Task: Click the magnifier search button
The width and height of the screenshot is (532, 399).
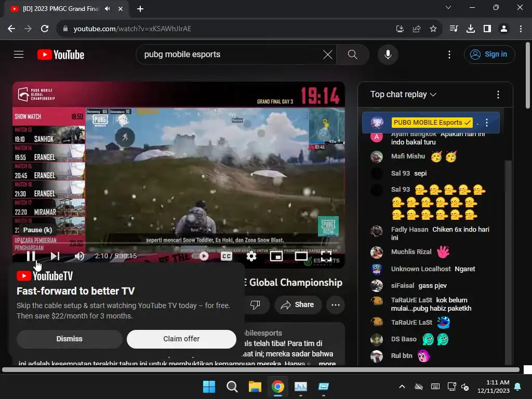Action: (353, 55)
